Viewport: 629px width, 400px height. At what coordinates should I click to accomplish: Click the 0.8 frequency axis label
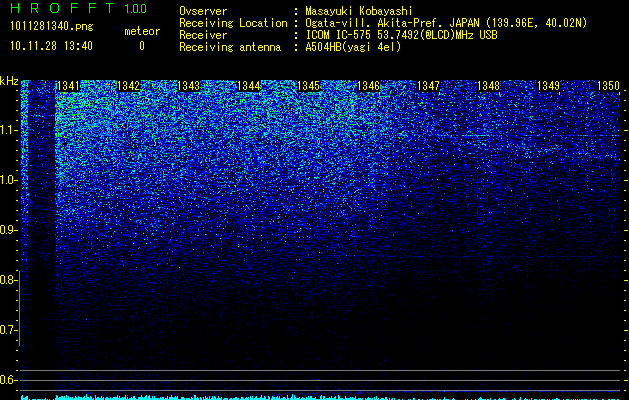pos(8,280)
